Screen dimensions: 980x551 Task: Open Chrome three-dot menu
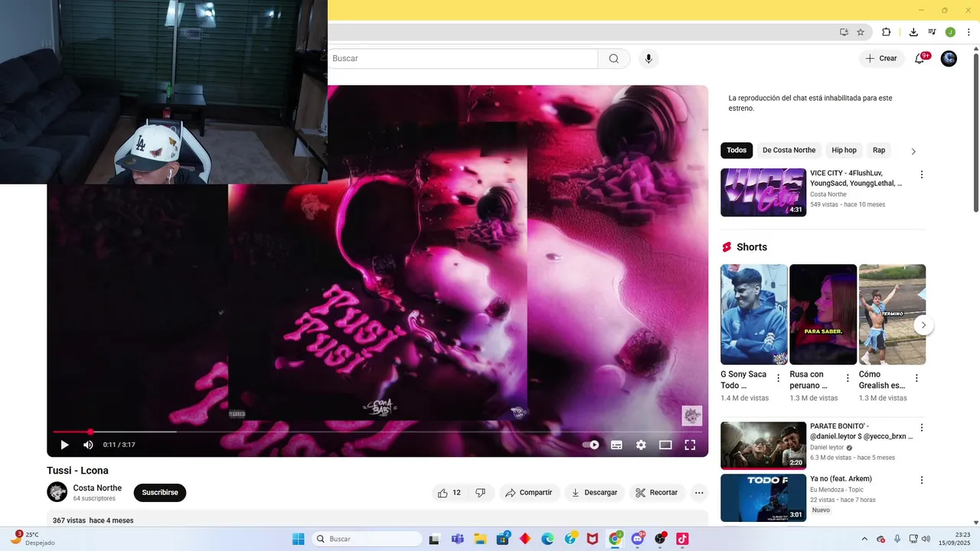pos(968,32)
